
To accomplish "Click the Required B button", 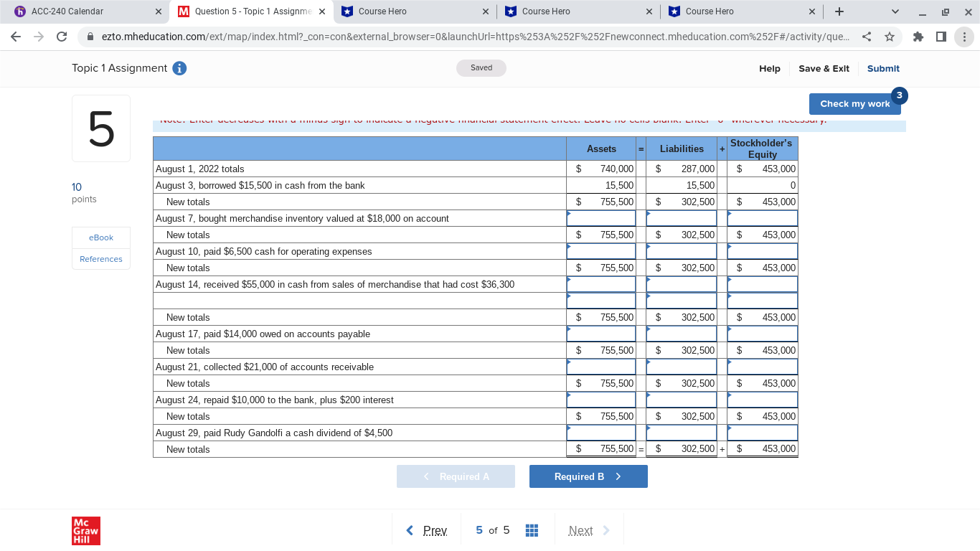I will (x=588, y=476).
